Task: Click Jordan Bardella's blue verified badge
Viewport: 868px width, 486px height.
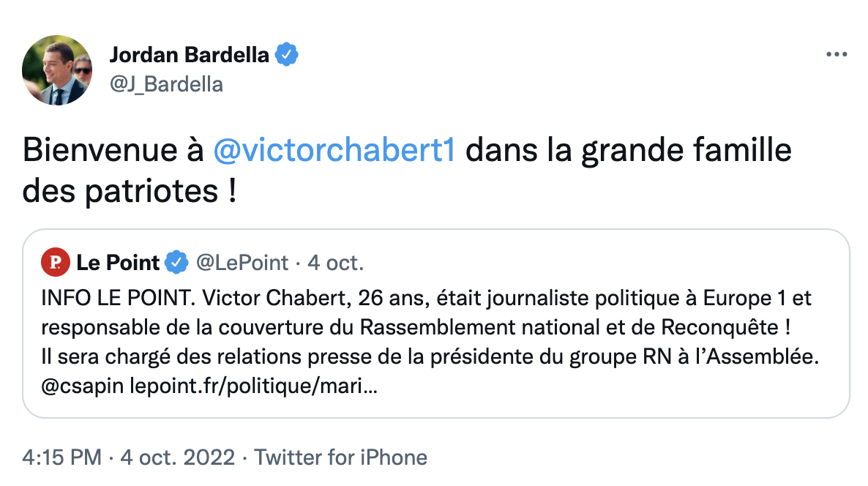Action: coord(286,55)
